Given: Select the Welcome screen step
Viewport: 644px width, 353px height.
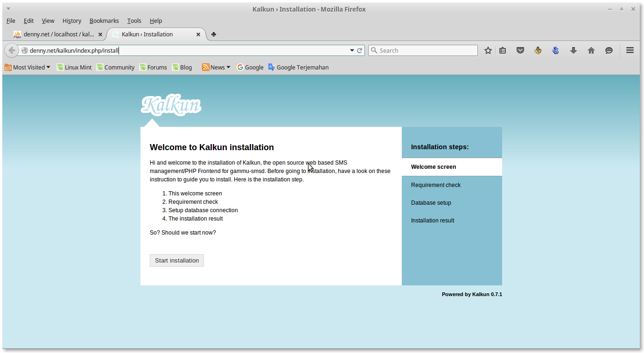Looking at the screenshot, I should point(452,167).
